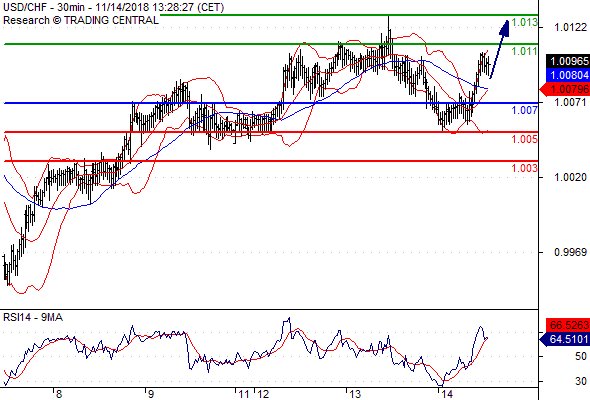Click the 1.0122 price axis tick label
Screen dimensions: 590x400
[570, 27]
